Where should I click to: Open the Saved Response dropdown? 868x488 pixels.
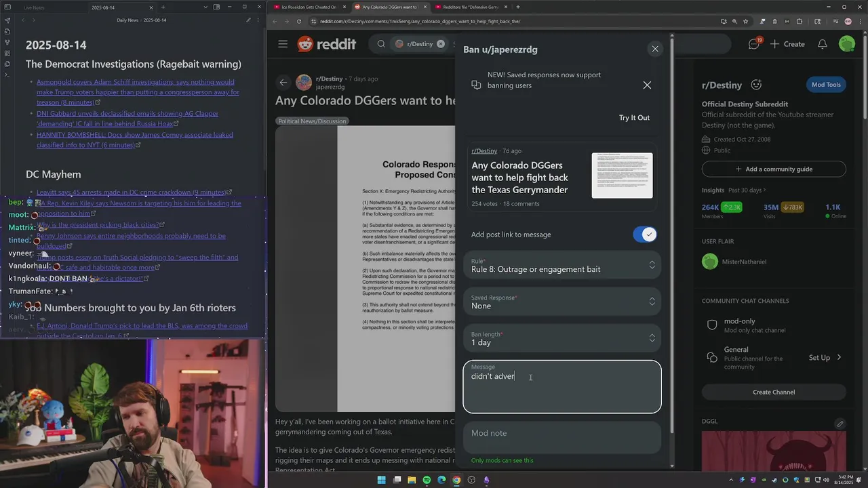562,302
